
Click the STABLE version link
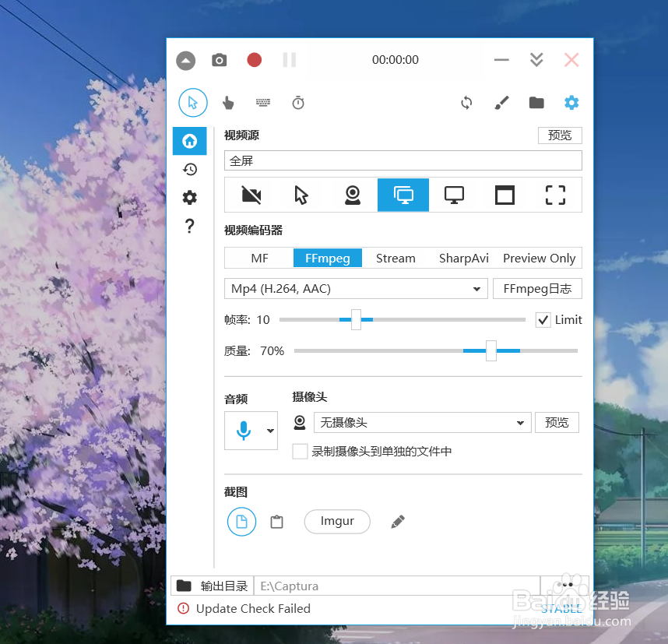561,609
